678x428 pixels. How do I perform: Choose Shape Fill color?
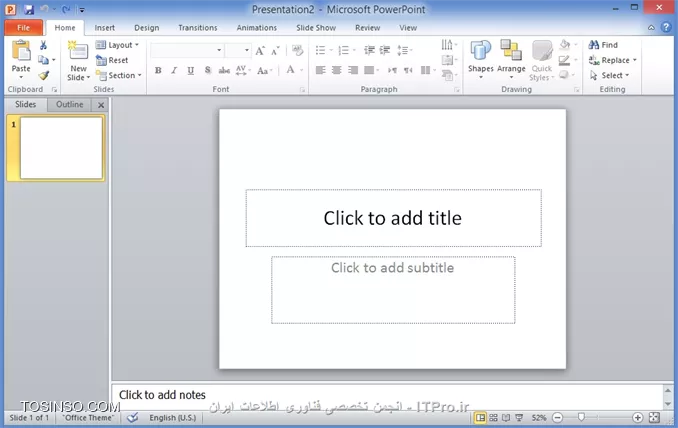coord(567,45)
